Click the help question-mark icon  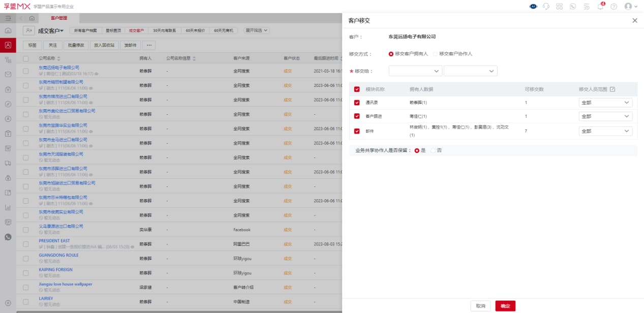coord(614,6)
